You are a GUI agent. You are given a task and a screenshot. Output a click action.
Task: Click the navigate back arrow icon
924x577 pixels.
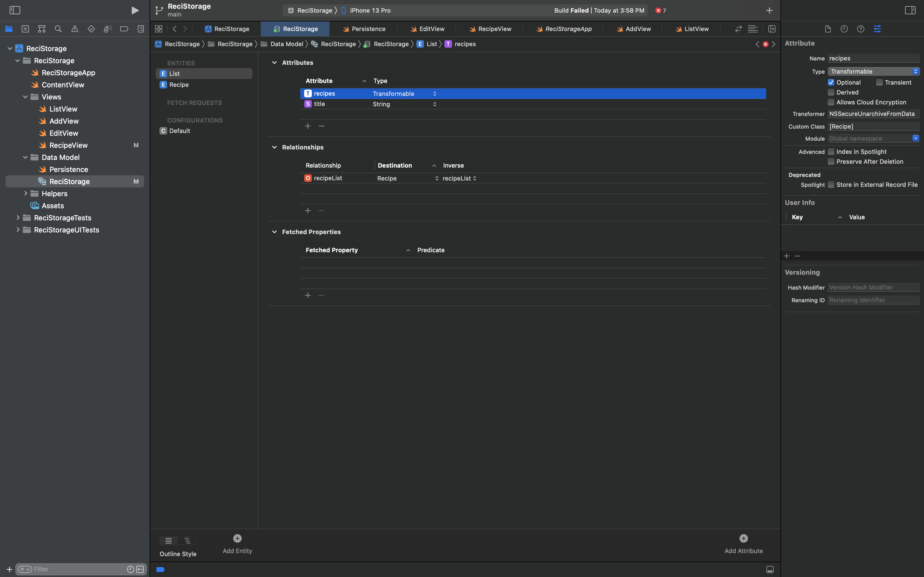pos(174,29)
